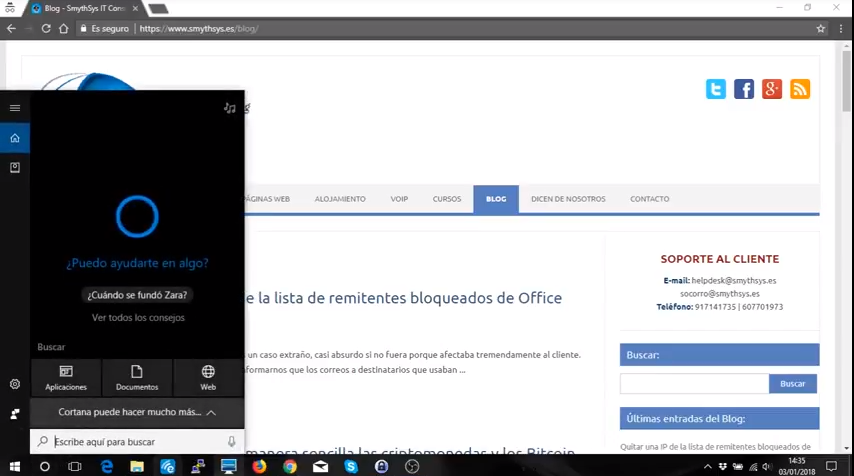This screenshot has height=476, width=854.
Task: Open the BLOG navigation tab
Action: click(x=496, y=198)
